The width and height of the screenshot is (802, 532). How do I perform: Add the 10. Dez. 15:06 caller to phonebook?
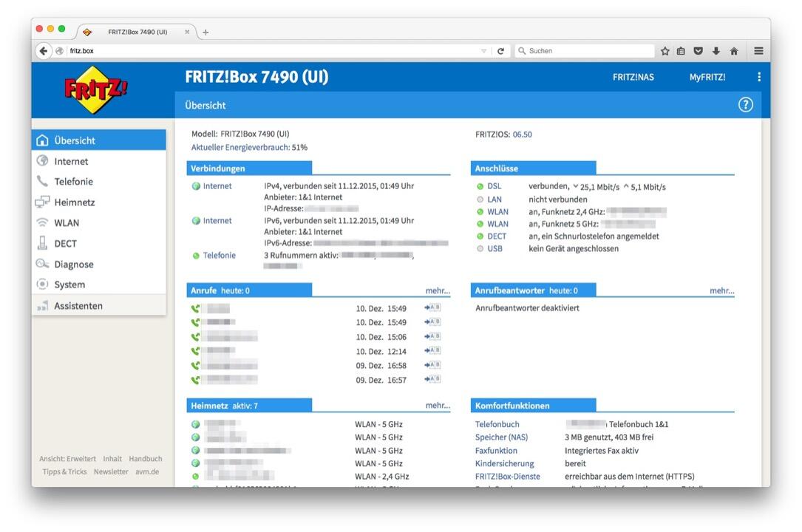click(x=432, y=336)
